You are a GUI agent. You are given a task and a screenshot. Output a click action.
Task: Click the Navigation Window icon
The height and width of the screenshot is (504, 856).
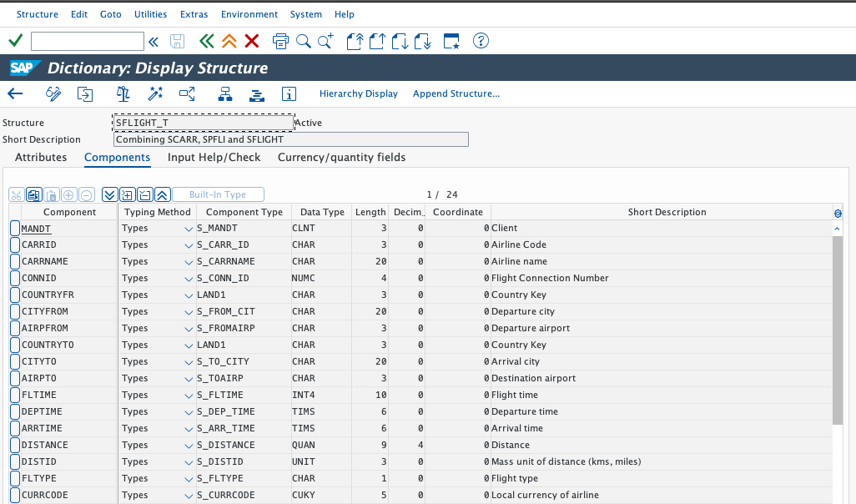(x=257, y=95)
